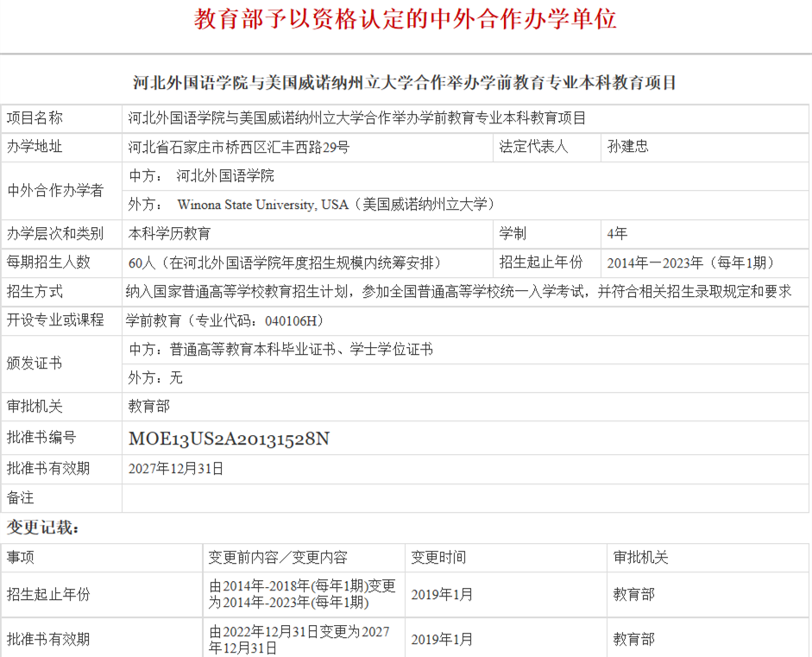Select the address text 河北省石家庄市桥西区汇丰西路29号

pos(239,147)
